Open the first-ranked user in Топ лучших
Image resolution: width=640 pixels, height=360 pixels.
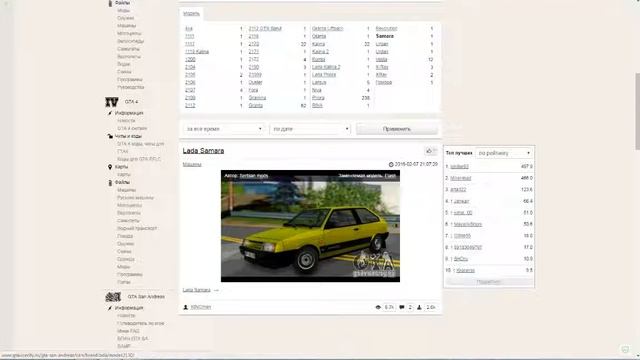coord(459,167)
